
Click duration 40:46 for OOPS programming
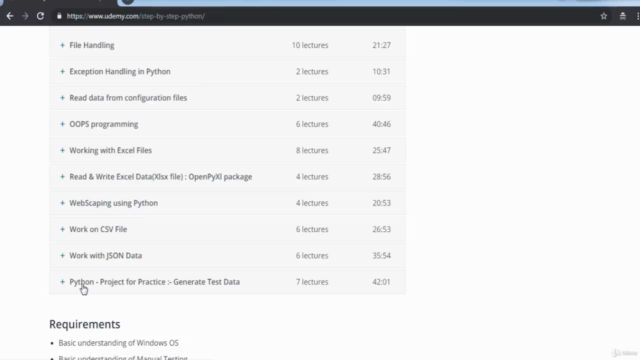[x=381, y=124]
